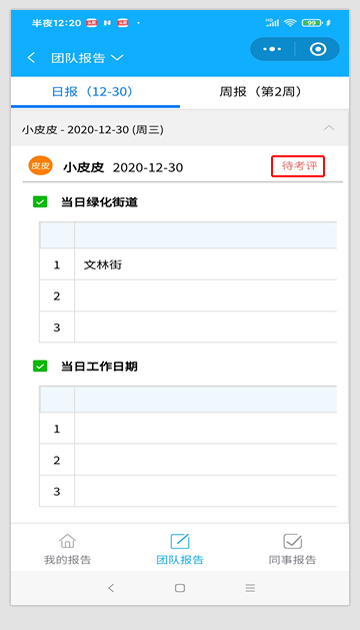Tap the 我的报告 home icon
Viewport: 360px width, 630px height.
tap(67, 541)
